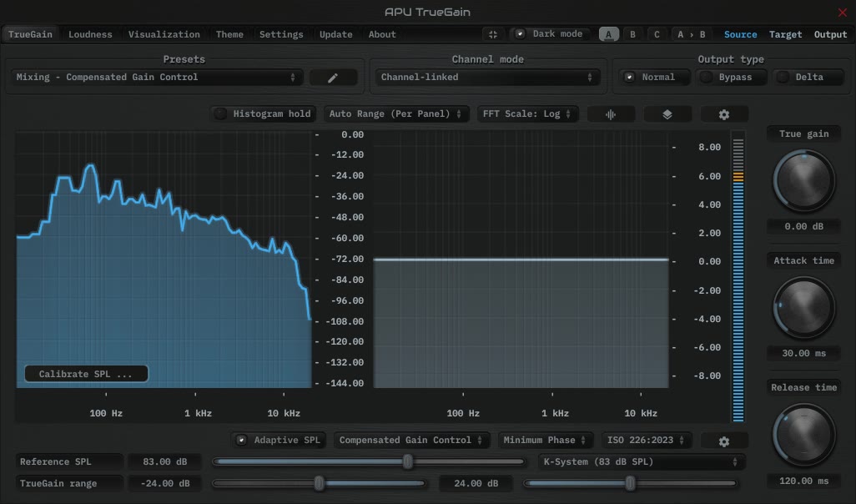856x504 pixels.
Task: Click the 30.00 ms attack value
Action: (x=803, y=353)
